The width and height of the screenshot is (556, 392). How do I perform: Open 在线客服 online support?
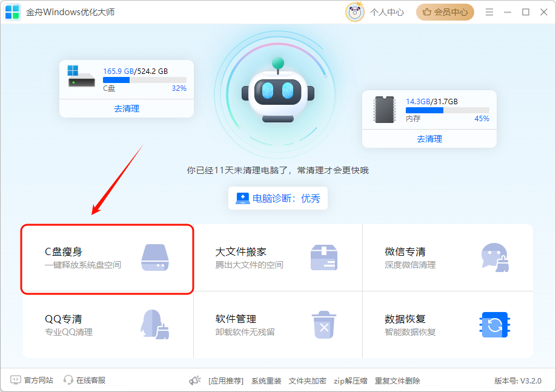91,380
